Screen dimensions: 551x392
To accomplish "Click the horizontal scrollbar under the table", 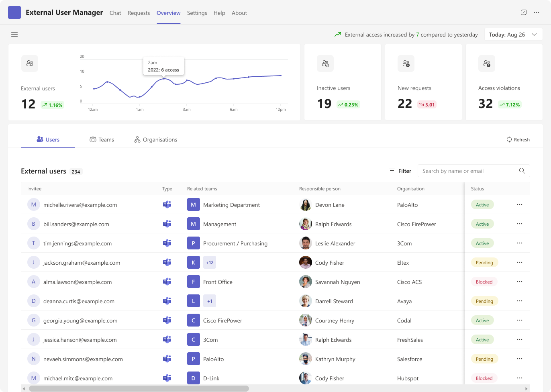I will [x=139, y=388].
